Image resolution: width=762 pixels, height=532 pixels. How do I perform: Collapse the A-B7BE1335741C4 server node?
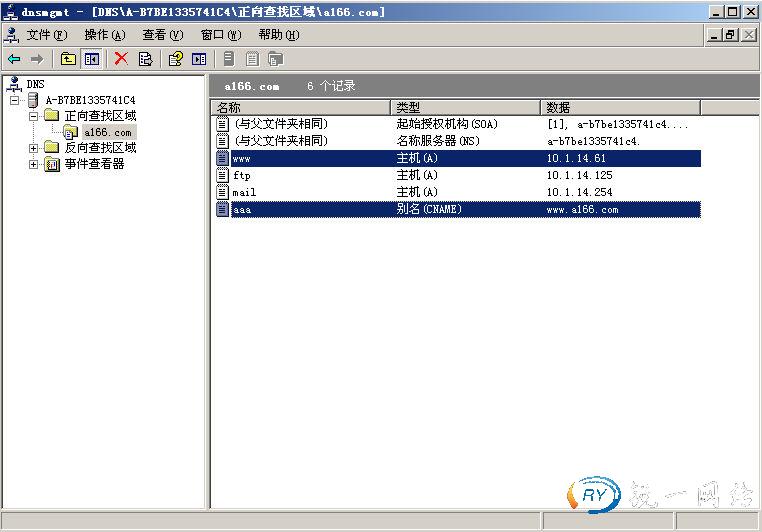pyautogui.click(x=15, y=100)
